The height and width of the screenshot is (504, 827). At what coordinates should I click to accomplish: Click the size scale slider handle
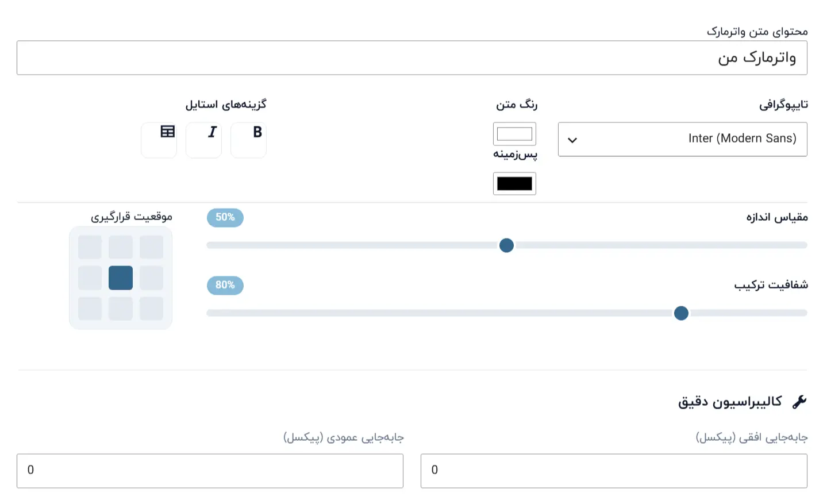click(x=506, y=245)
